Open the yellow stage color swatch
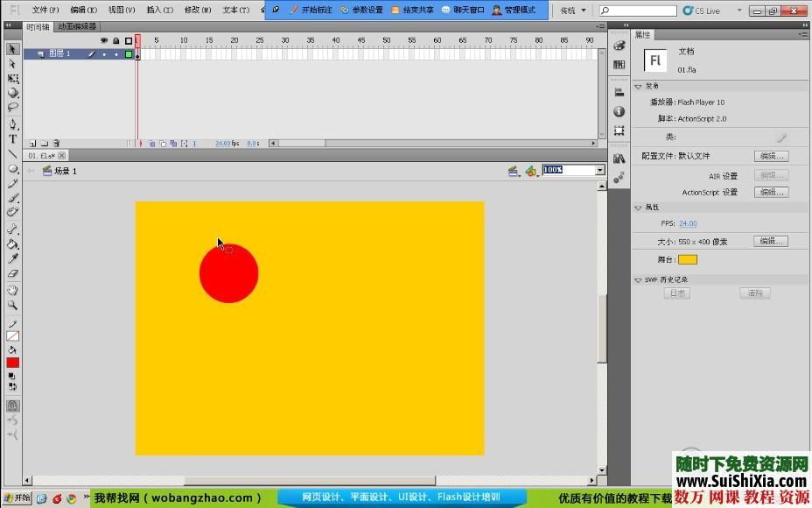Image resolution: width=812 pixels, height=508 pixels. pos(688,259)
